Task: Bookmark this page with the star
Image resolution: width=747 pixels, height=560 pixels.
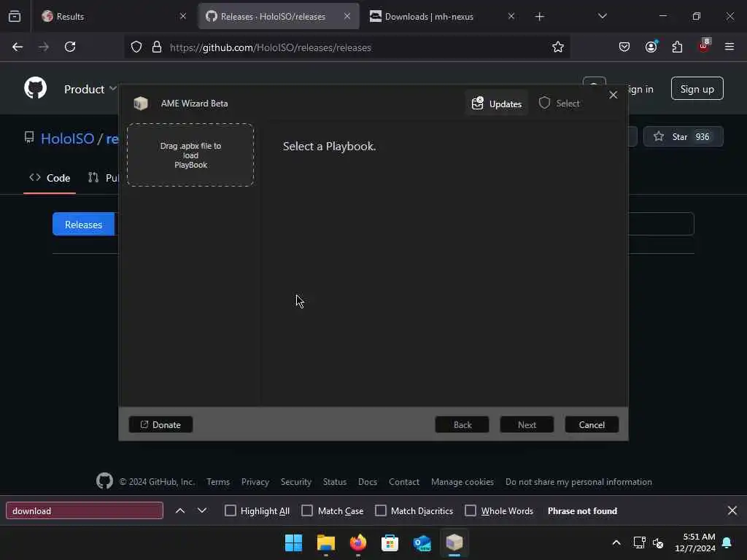Action: 558,47
